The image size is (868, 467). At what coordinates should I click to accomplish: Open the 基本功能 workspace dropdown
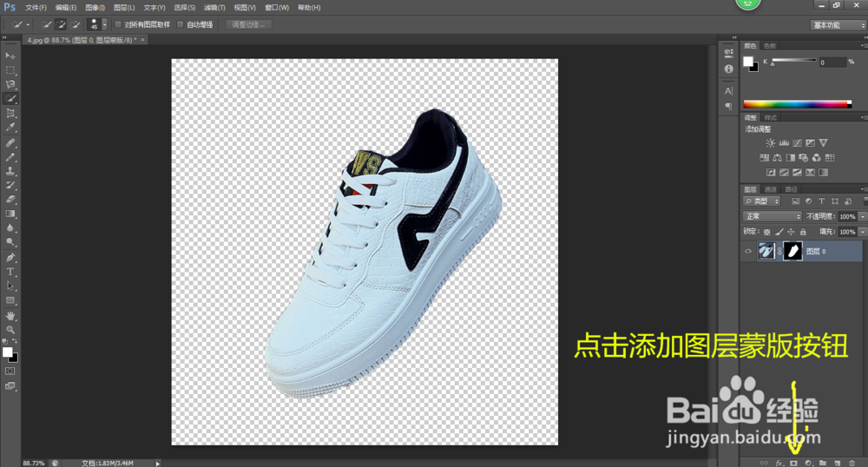coord(838,25)
